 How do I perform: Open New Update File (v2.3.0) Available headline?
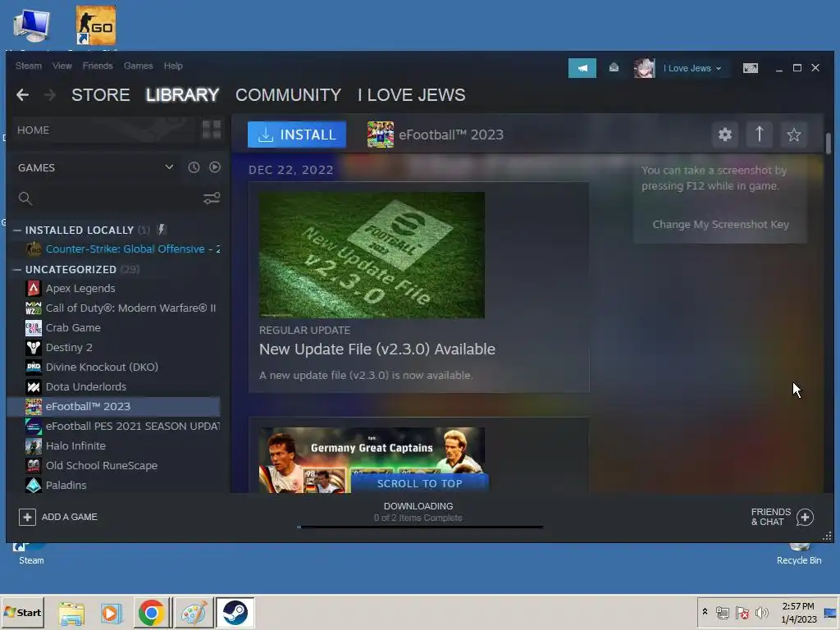377,349
